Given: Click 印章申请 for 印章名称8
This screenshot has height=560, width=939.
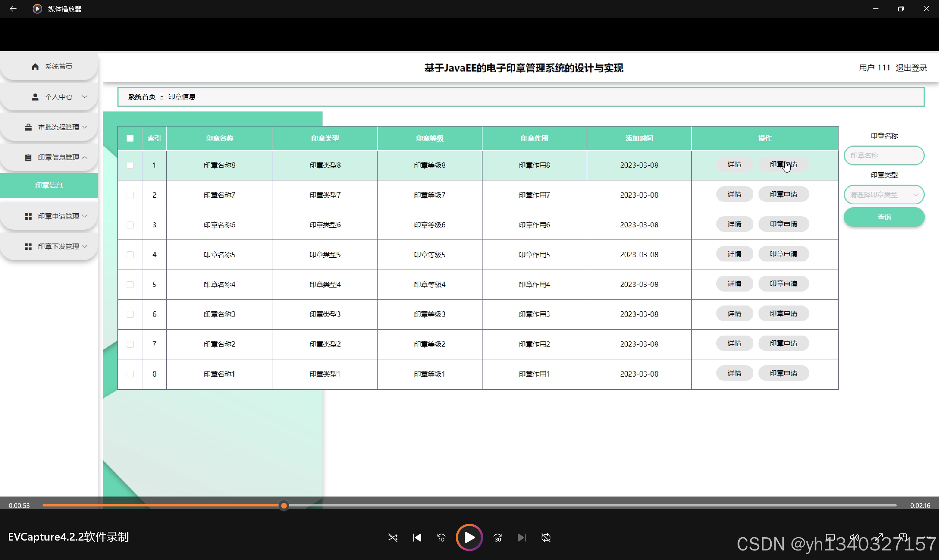Looking at the screenshot, I should point(783,165).
